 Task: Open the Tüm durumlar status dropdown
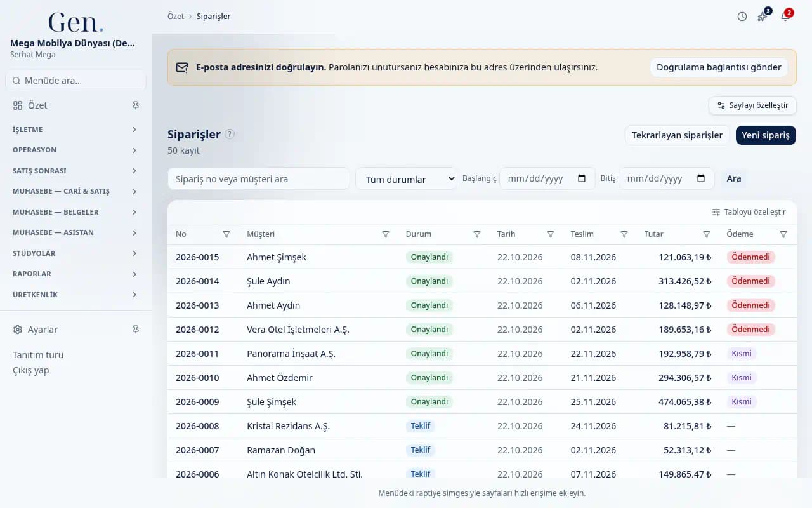pyautogui.click(x=406, y=179)
